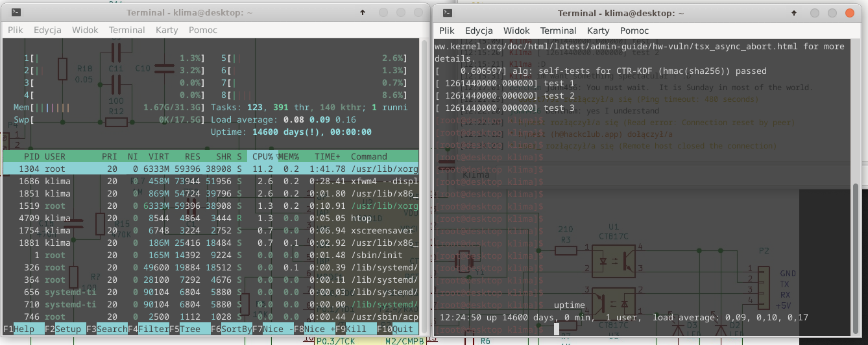Click the right terminal's vertical scrollbar
This screenshot has width=868, height=345.
(854, 259)
